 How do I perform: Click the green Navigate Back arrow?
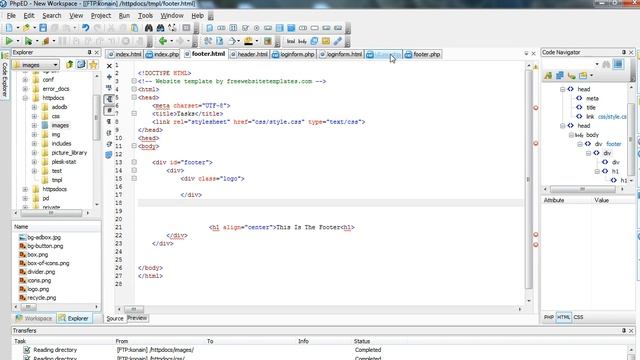(x=163, y=41)
